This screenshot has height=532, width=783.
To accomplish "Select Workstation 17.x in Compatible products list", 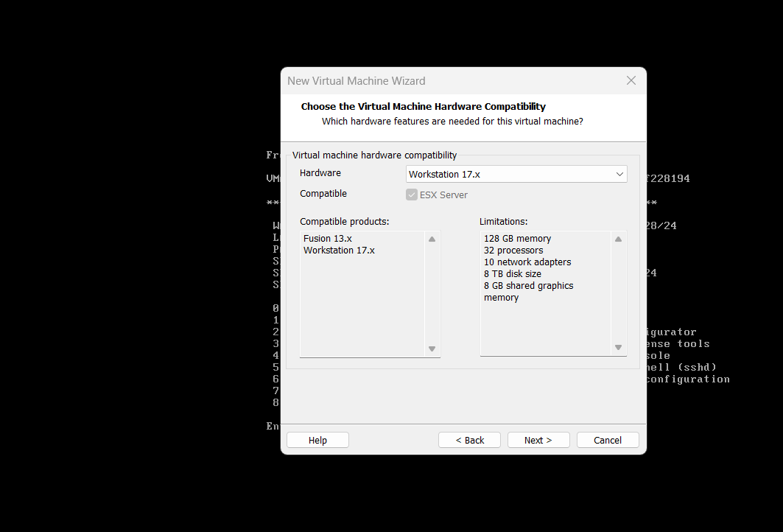I will point(339,251).
